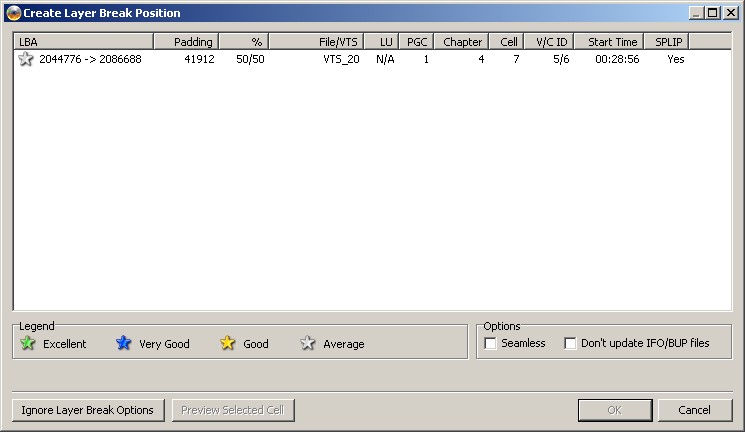Click the SPLIP column header
This screenshot has height=432, width=745.
coord(666,42)
